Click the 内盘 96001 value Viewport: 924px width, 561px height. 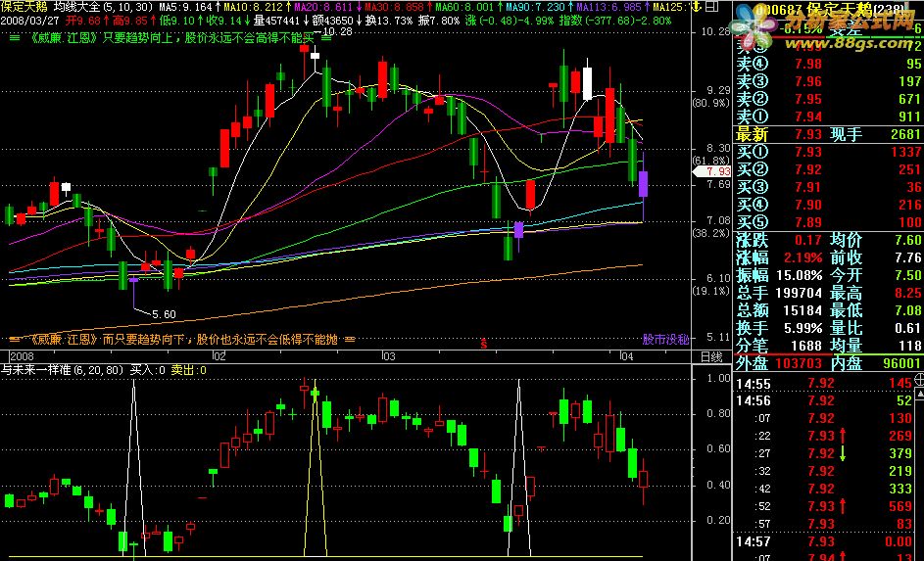[x=902, y=363]
